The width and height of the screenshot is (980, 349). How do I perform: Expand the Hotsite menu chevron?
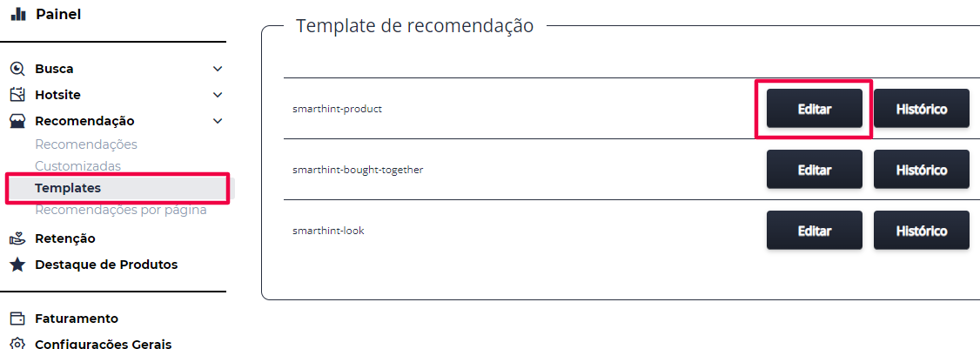(x=218, y=95)
